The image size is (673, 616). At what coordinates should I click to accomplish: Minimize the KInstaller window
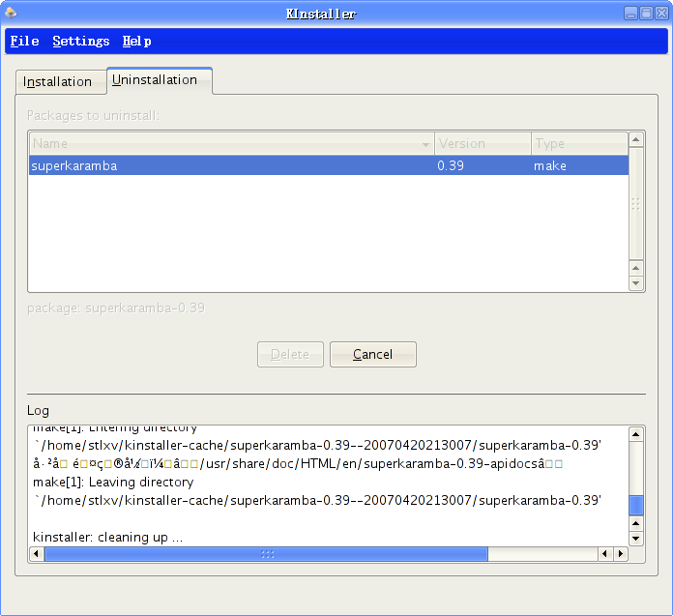click(x=630, y=14)
